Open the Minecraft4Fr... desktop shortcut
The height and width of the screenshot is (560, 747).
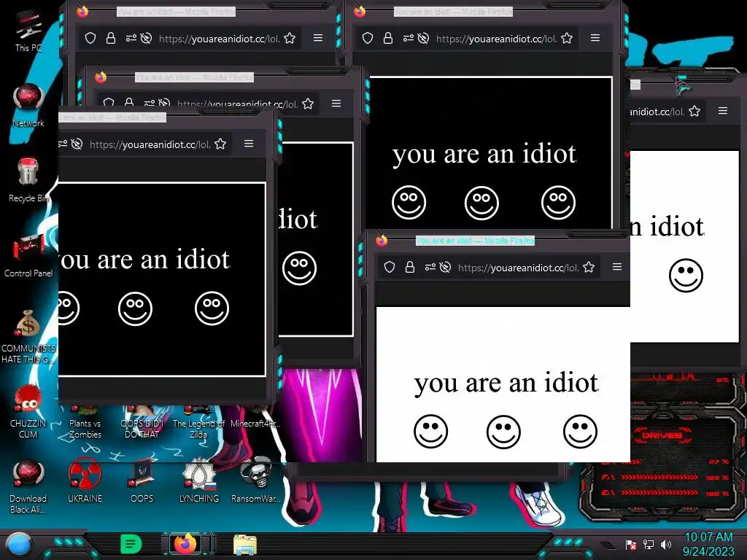click(x=256, y=418)
